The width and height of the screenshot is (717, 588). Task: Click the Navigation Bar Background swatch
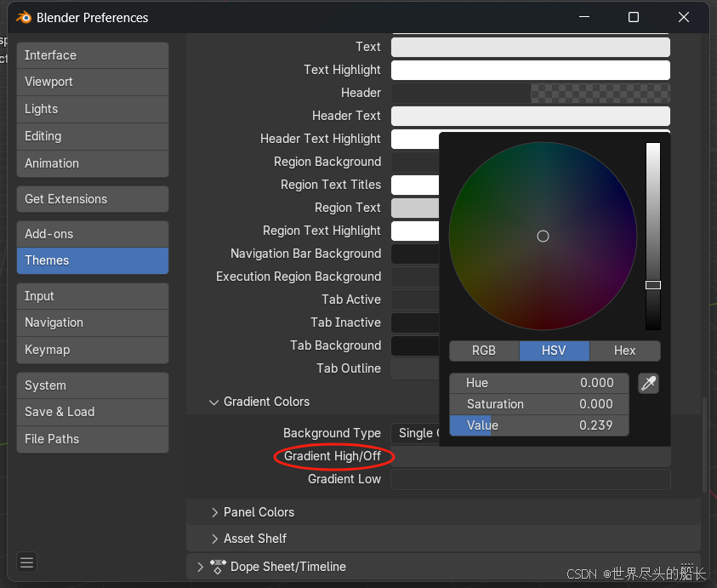pyautogui.click(x=415, y=254)
